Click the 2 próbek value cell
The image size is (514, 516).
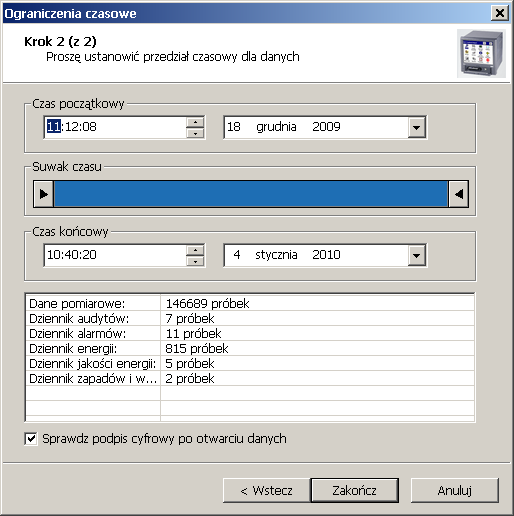tap(317, 378)
